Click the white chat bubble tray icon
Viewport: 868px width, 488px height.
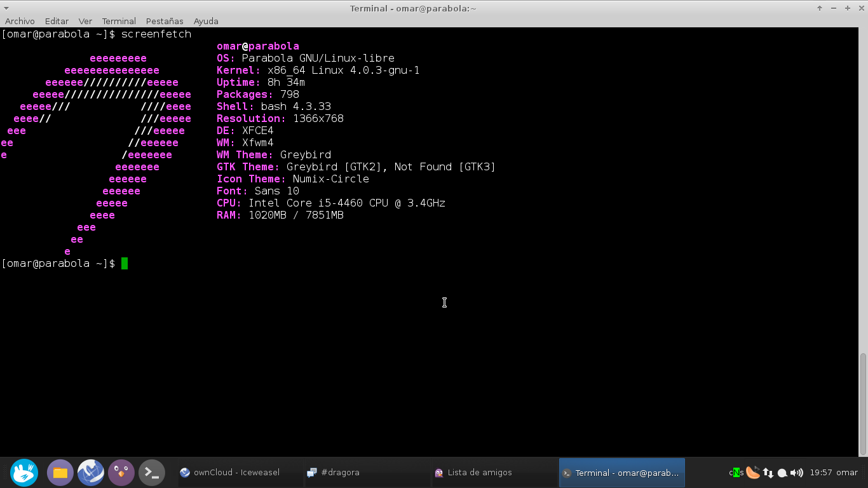tap(783, 473)
